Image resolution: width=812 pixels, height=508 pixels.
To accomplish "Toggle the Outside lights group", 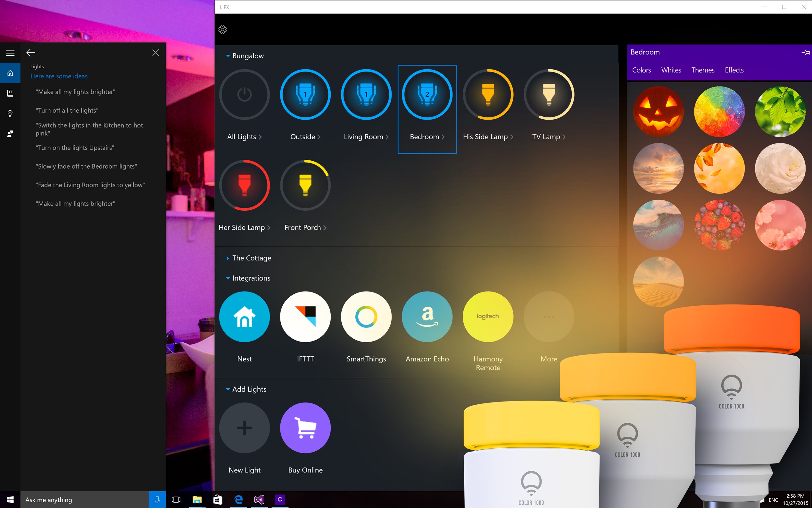I will pos(305,94).
